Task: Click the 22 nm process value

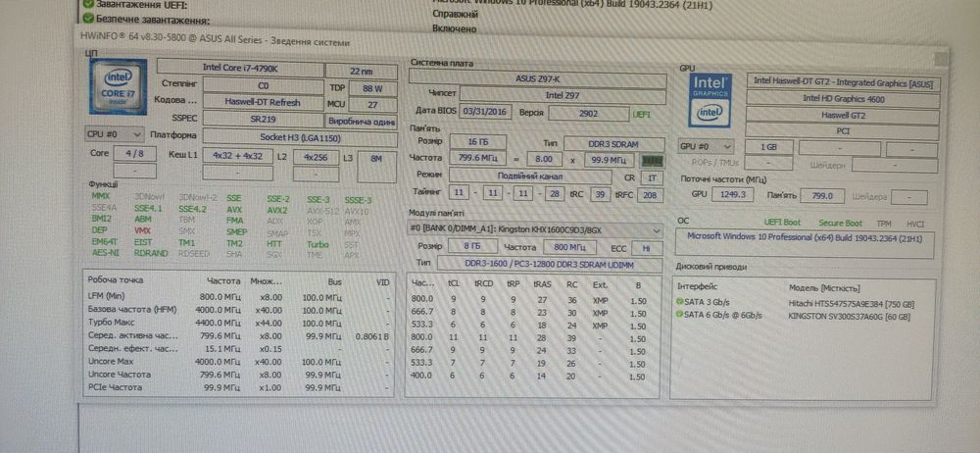Action: [x=362, y=72]
